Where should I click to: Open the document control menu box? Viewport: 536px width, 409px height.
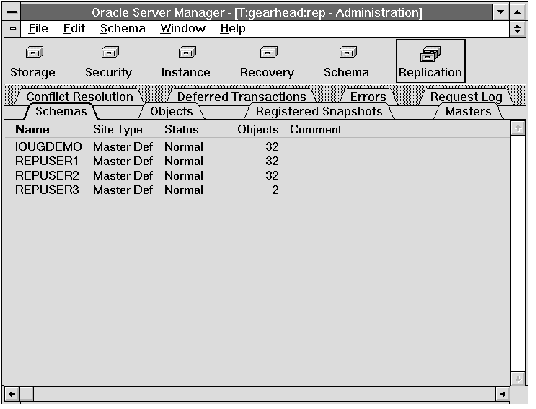coord(13,29)
